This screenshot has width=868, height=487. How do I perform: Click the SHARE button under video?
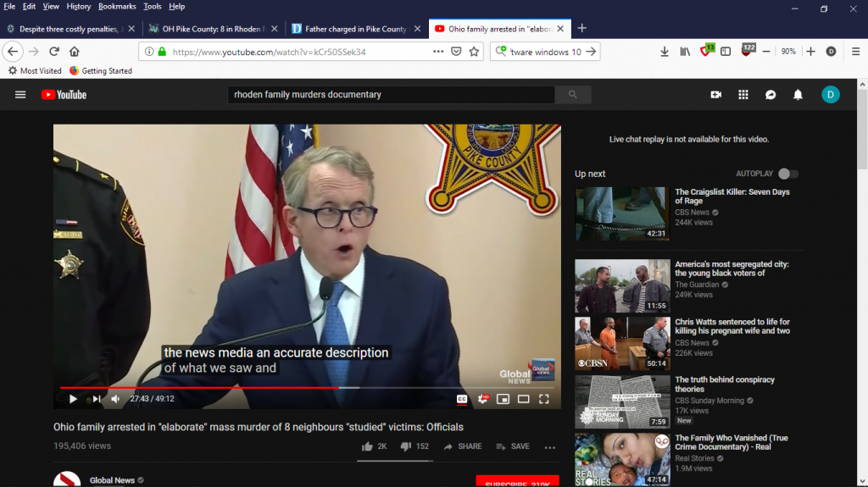tap(462, 446)
